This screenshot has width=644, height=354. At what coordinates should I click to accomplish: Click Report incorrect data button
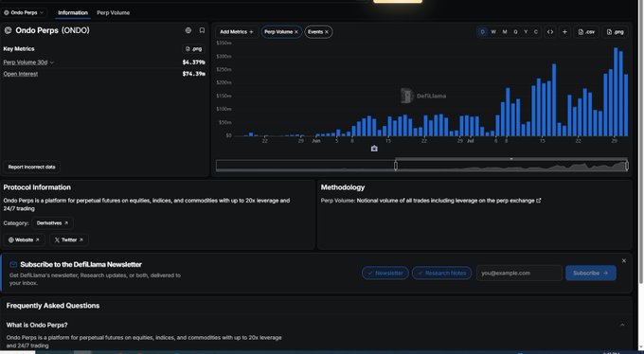pyautogui.click(x=31, y=168)
